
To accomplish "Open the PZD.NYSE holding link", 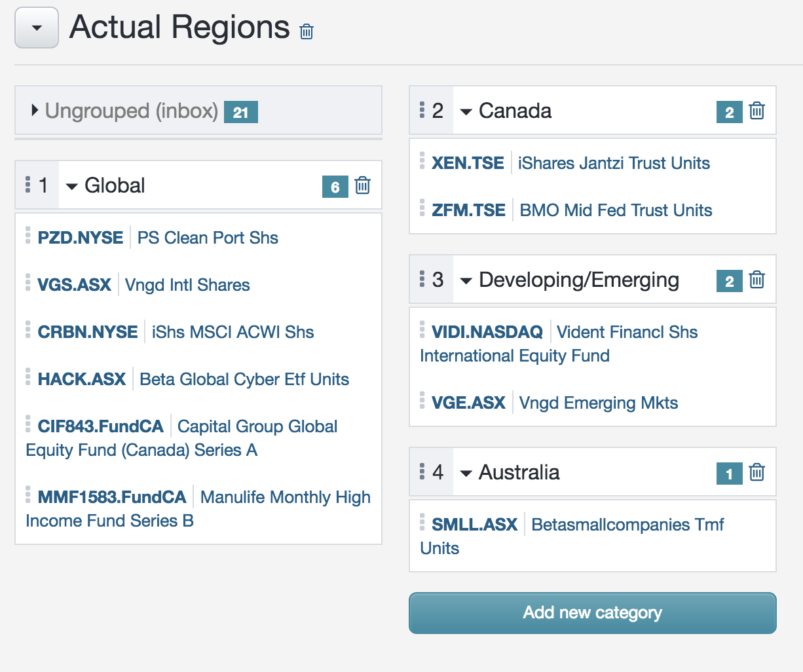I will tap(79, 238).
